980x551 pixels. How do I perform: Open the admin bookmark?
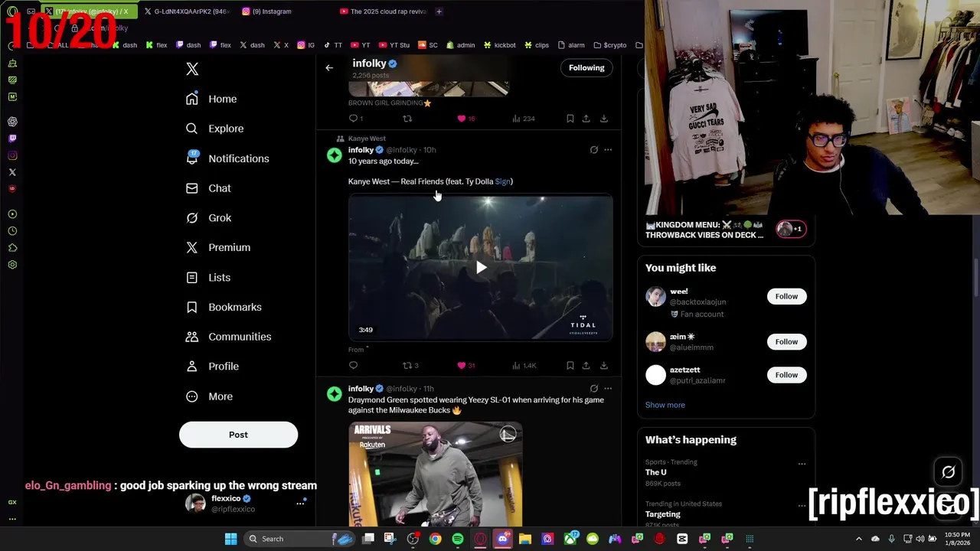tap(460, 45)
